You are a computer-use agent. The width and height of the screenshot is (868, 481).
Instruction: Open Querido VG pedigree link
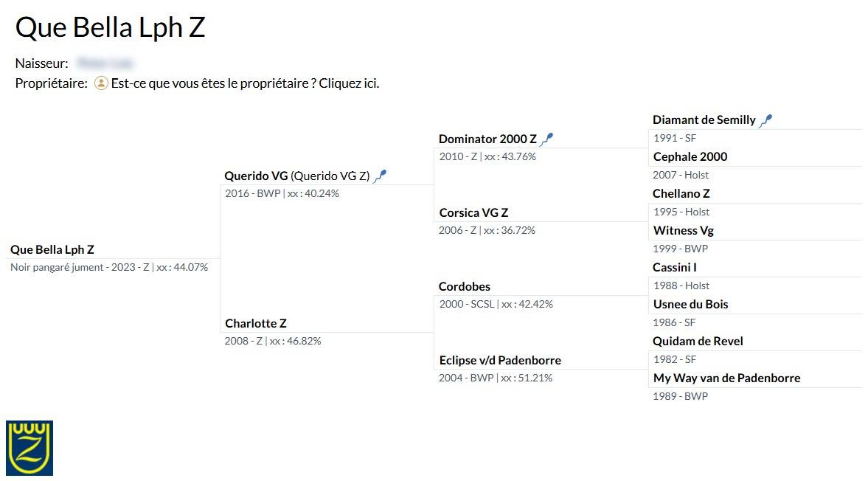256,176
